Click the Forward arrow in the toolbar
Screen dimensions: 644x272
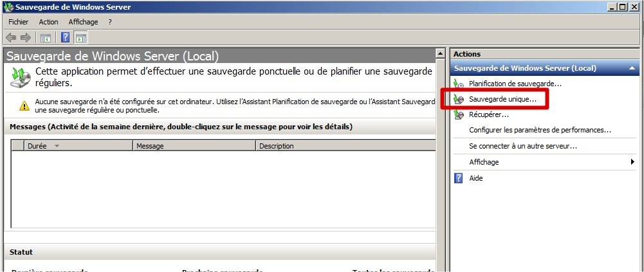(25, 37)
